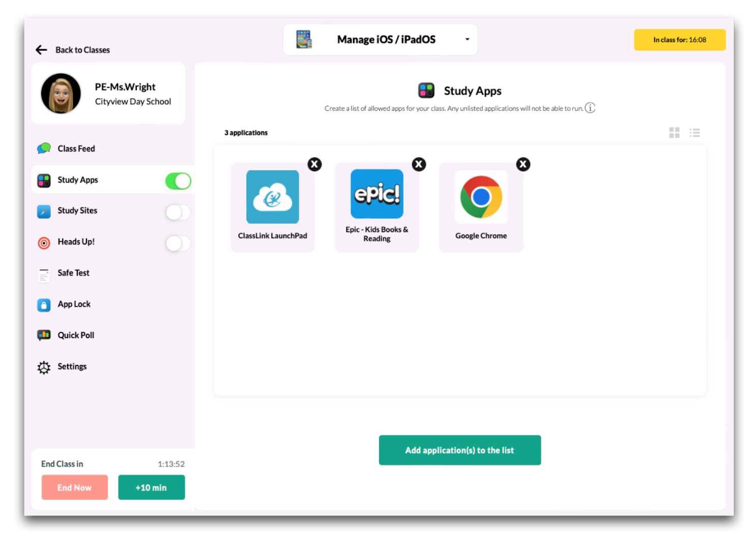Open Class Feed in sidebar
Image resolution: width=756 pixels, height=551 pixels.
coord(76,148)
